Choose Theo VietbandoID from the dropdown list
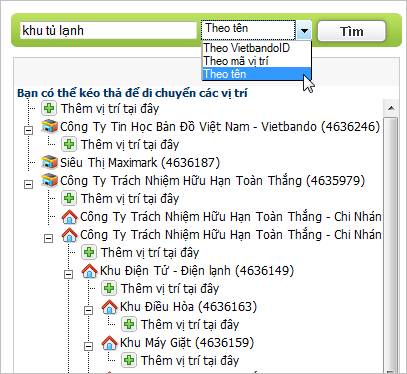Viewport: 407px width, 374px height. (x=257, y=48)
